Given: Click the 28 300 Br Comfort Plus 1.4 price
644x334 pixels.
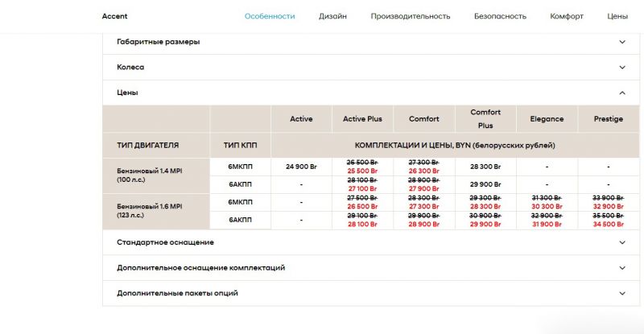Looking at the screenshot, I should coord(485,167).
